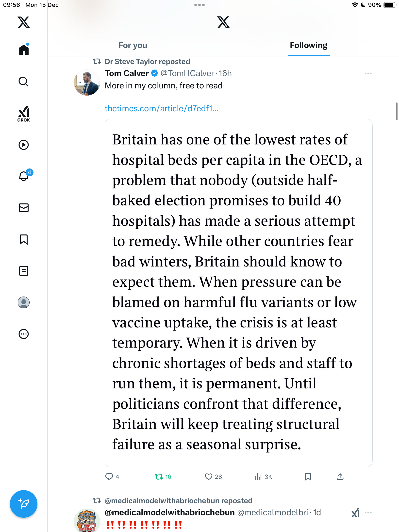Expand the sidebar More circle menu

[x=24, y=334]
